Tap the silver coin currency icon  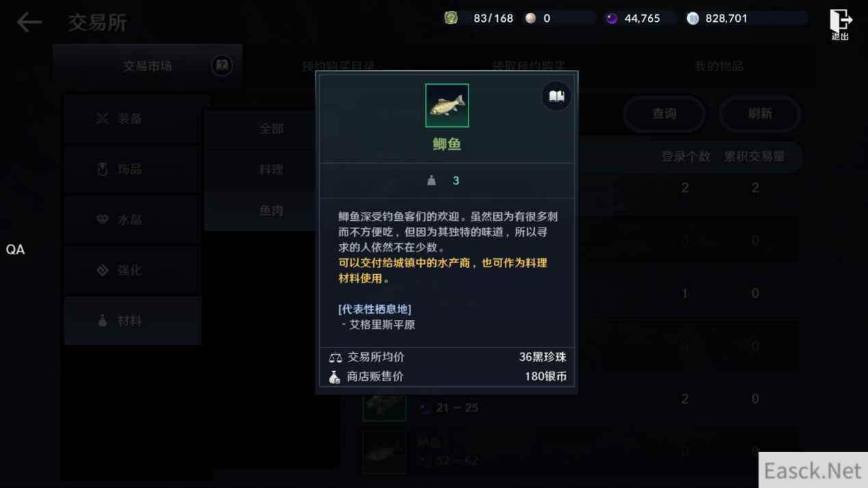693,18
